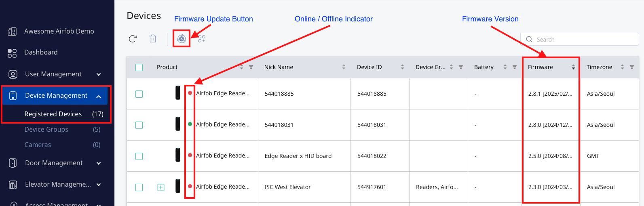
Task: Click the green online indicator for 544018031
Action: pos(190,124)
